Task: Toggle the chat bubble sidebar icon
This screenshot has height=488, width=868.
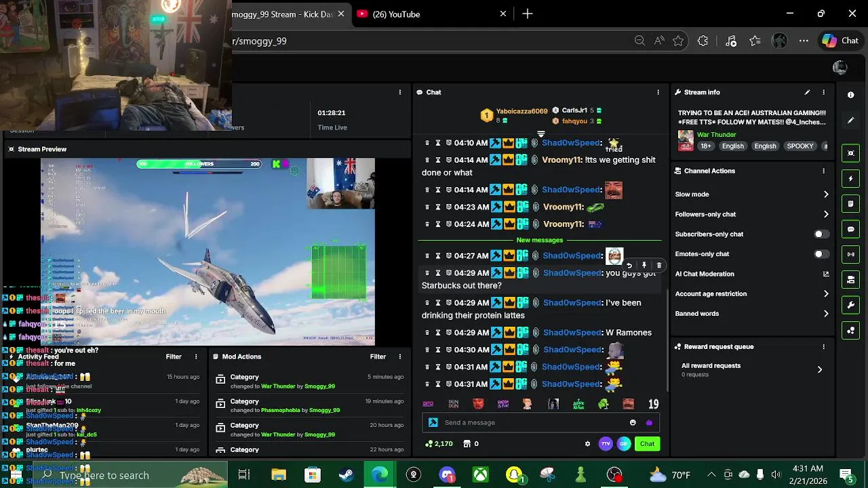Action: point(851,229)
